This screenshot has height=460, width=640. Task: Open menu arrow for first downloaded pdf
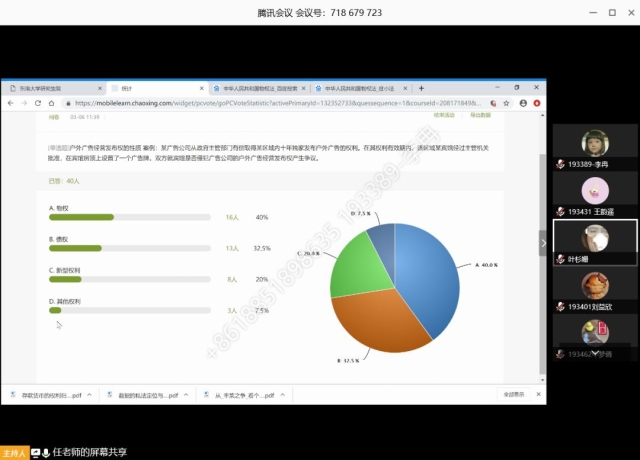pos(89,395)
